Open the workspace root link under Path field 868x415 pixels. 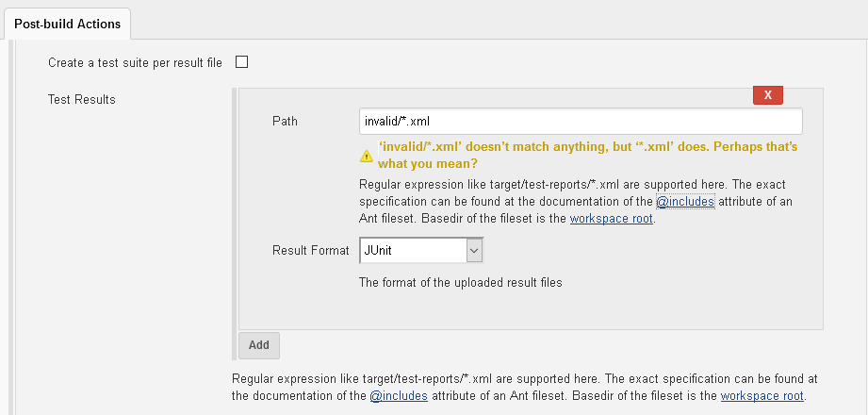tap(613, 219)
